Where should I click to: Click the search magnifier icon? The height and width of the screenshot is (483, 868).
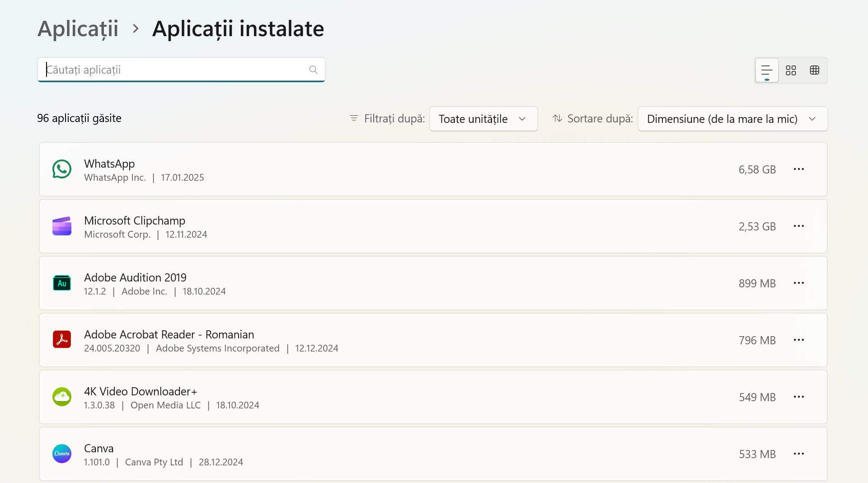pos(313,70)
